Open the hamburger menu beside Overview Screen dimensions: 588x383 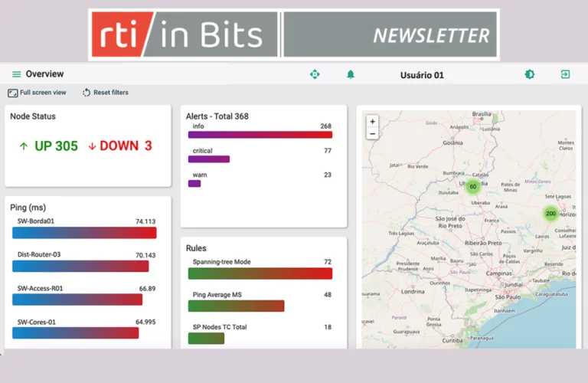(x=16, y=74)
